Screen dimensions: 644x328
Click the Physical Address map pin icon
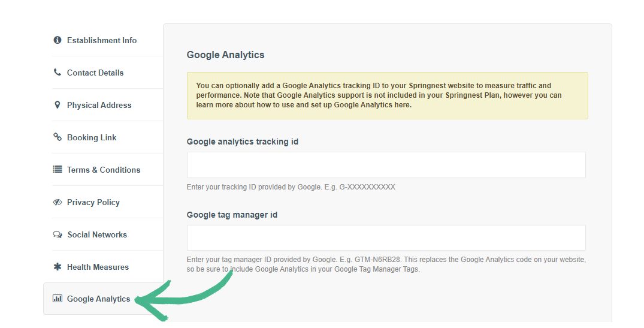tap(58, 105)
